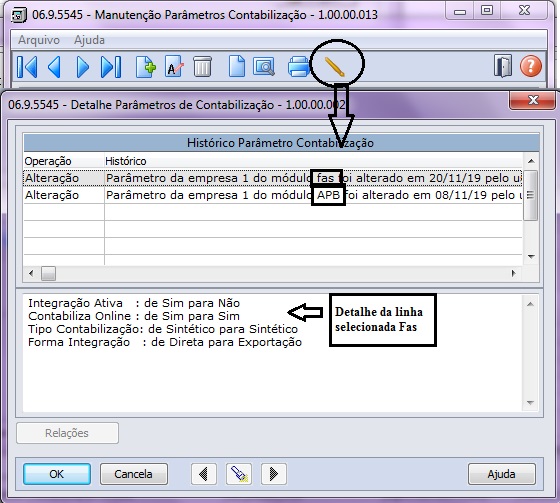Select the fas module history row
Viewport: 560px width, 503px height.
click(273, 178)
